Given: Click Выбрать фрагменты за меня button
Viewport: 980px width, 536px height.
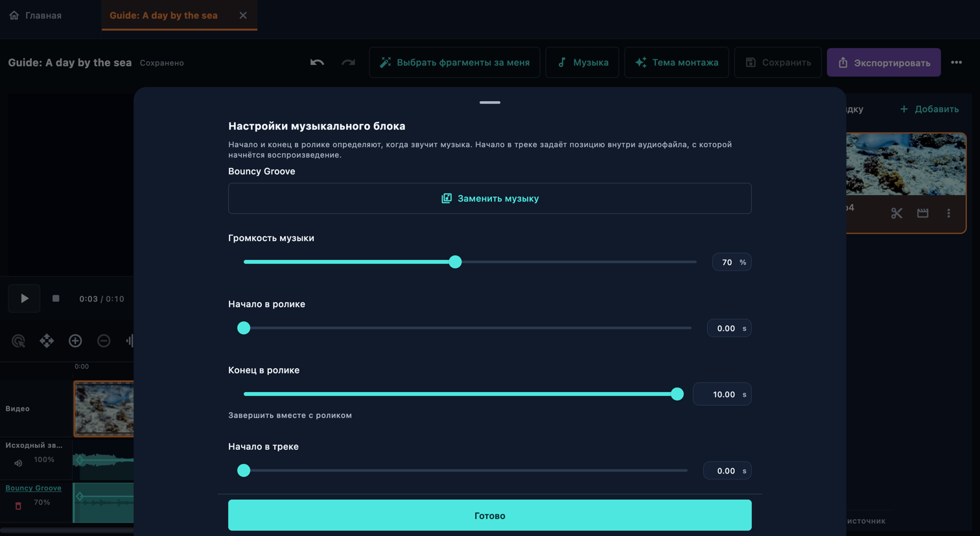Looking at the screenshot, I should tap(454, 62).
